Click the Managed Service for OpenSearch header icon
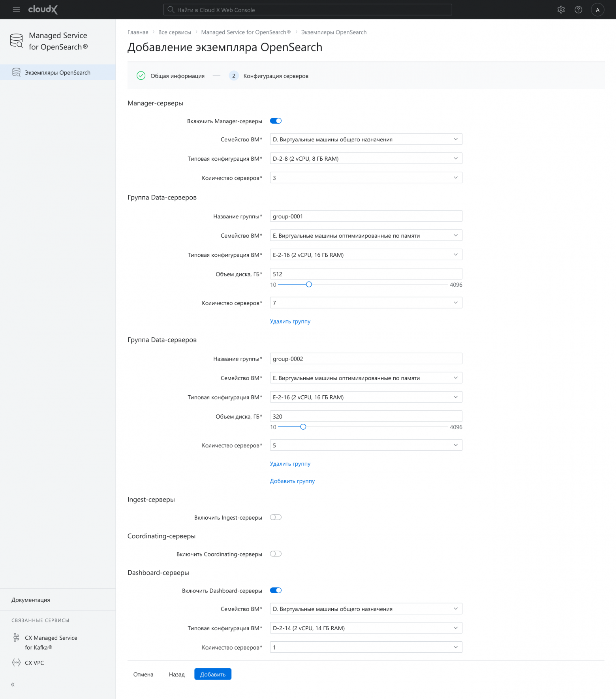The image size is (616, 699). click(x=17, y=41)
